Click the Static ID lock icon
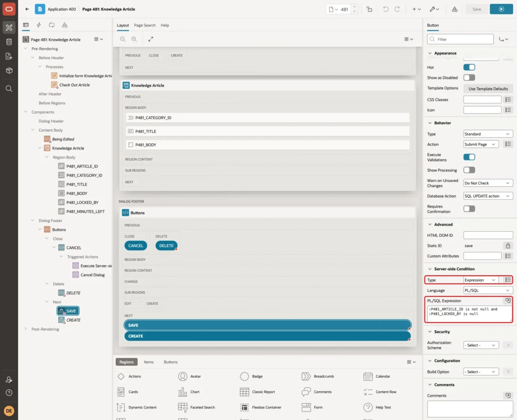This screenshot has height=420, width=517. pyautogui.click(x=508, y=246)
